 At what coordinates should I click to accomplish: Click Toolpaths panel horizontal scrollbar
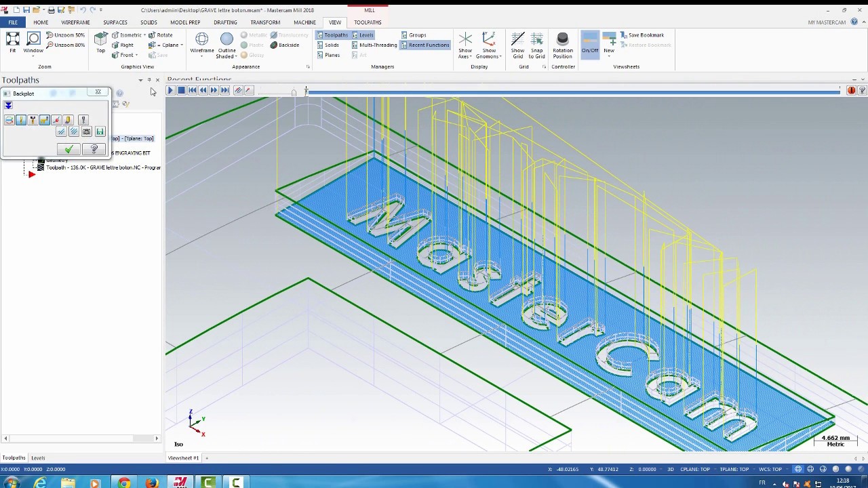(81, 439)
